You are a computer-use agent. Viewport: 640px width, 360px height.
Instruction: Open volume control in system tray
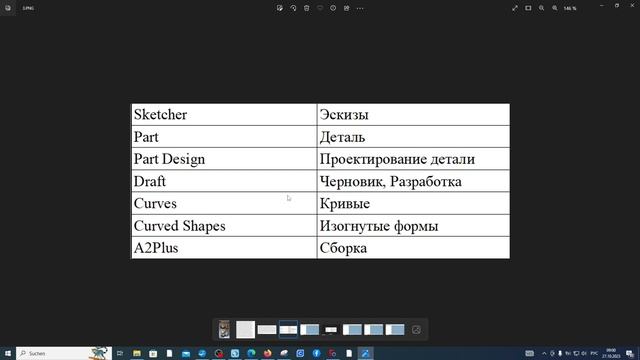tap(584, 353)
